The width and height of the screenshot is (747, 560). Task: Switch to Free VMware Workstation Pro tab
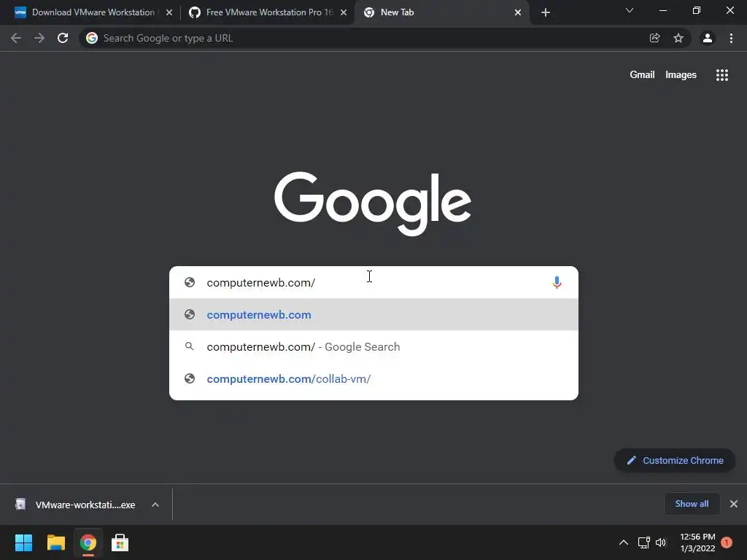[x=269, y=12]
